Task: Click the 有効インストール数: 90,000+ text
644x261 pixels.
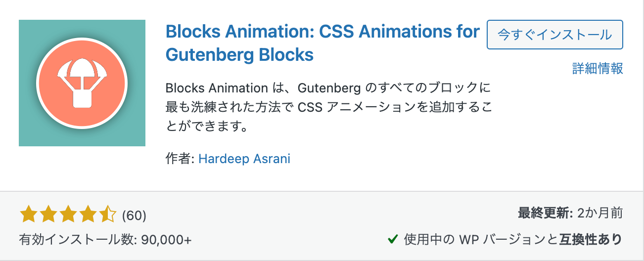Action: pyautogui.click(x=105, y=240)
